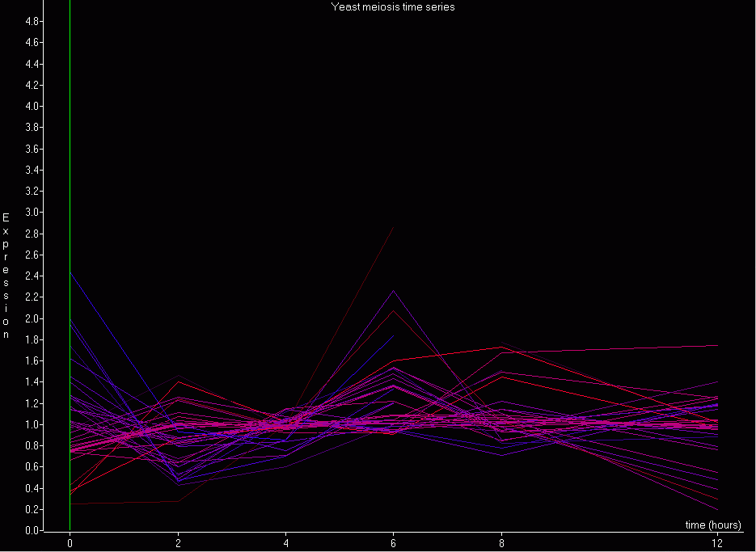756x552 pixels.
Task: Click the 3.0 value on the expression axis
Action: pyautogui.click(x=34, y=212)
